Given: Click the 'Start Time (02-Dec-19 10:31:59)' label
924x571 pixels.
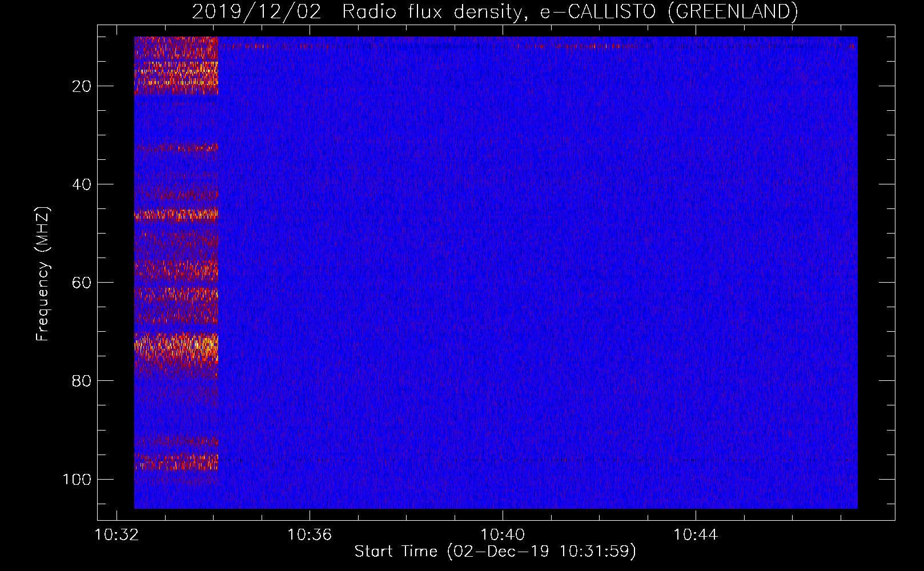Looking at the screenshot, I should [x=495, y=552].
